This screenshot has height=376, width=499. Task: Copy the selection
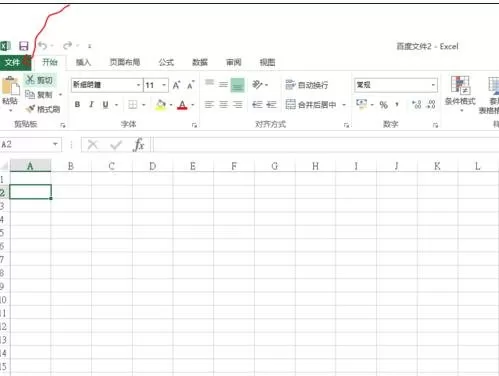click(39, 95)
